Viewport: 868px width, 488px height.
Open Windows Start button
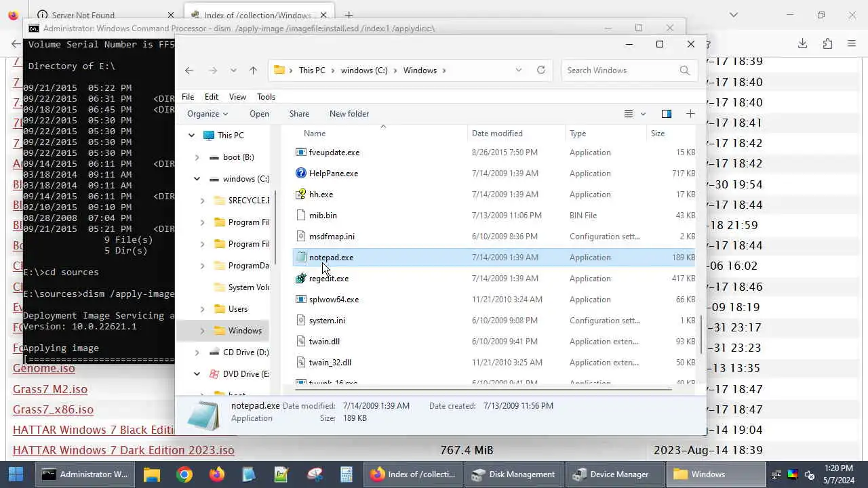click(16, 474)
